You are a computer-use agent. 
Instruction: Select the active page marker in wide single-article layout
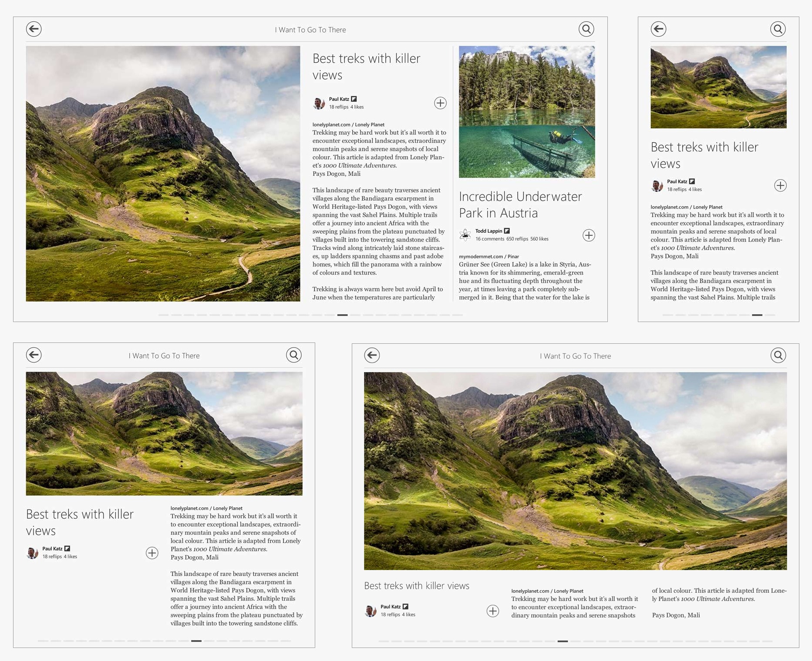click(x=563, y=641)
